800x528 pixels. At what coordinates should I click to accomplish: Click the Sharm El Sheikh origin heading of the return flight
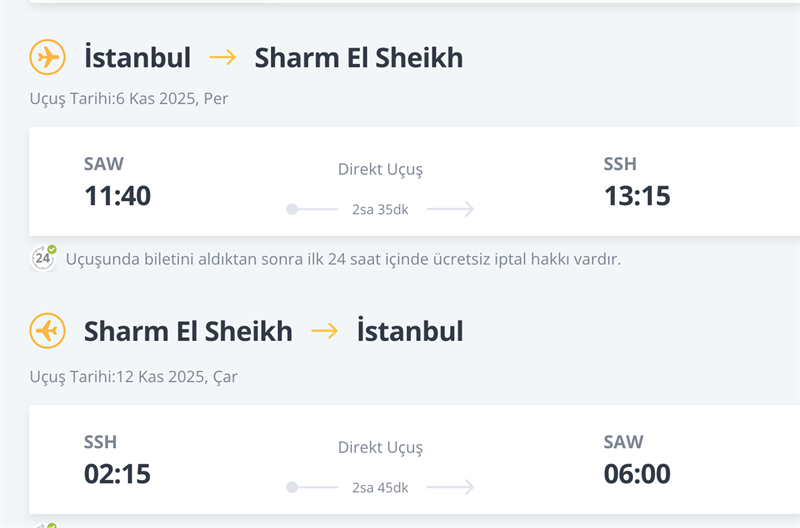coord(188,330)
